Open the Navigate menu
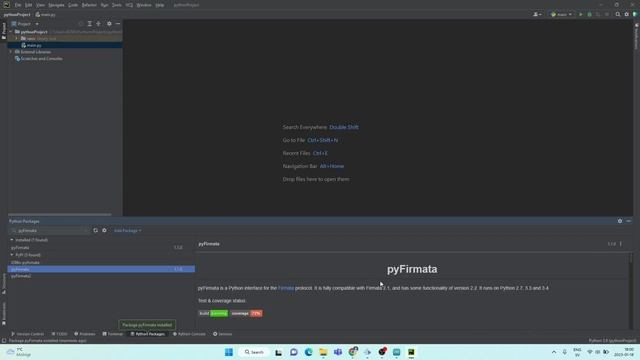Viewport: 640px width, 360px height. [56, 5]
